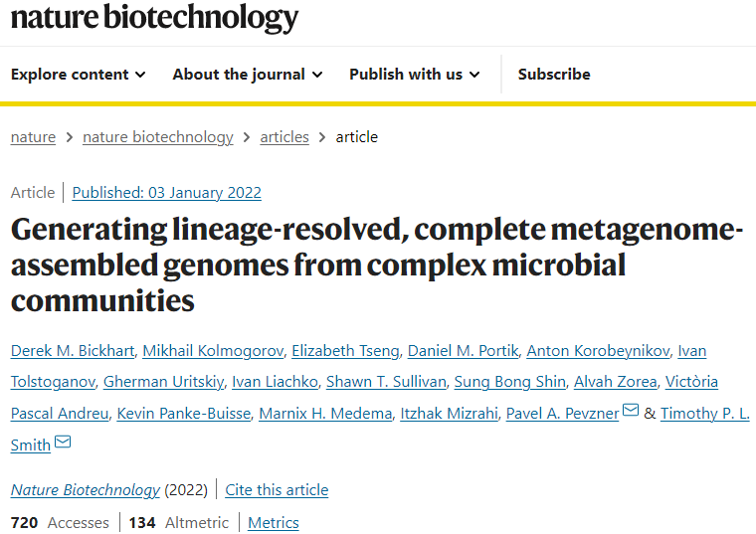This screenshot has width=756, height=534.
Task: Open author Derek M. Bickhart's profile
Action: [73, 351]
